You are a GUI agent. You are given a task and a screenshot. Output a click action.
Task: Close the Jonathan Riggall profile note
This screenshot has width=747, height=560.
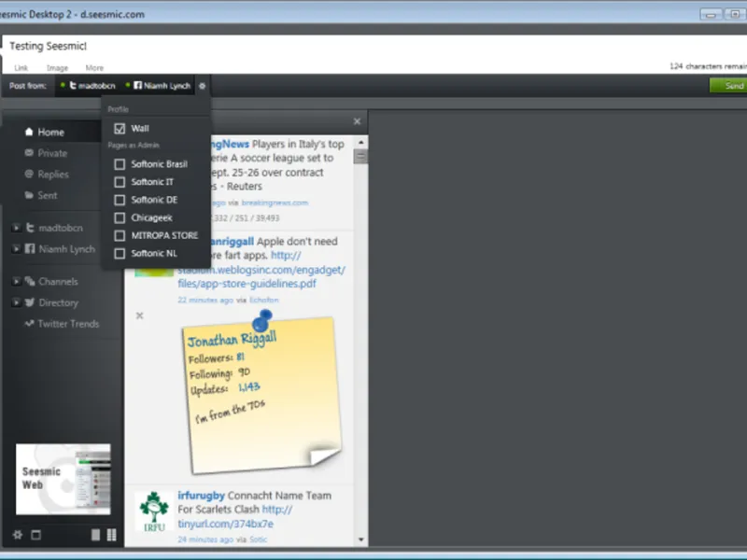point(139,315)
